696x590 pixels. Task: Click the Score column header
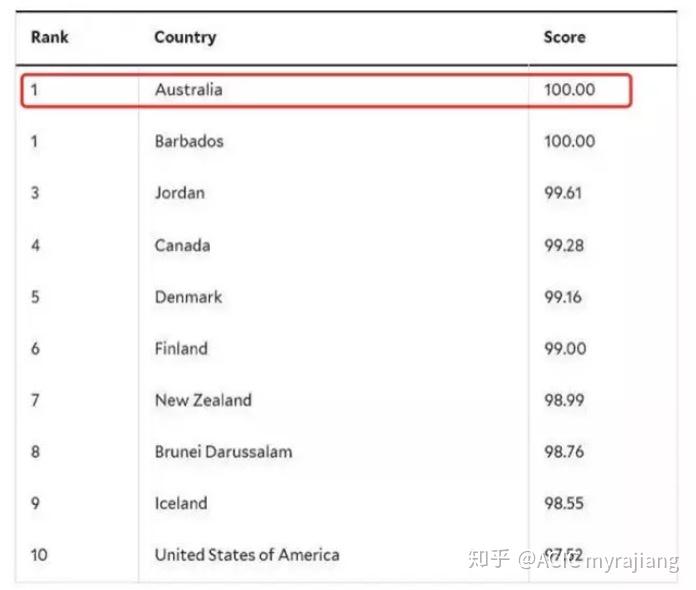(x=565, y=37)
